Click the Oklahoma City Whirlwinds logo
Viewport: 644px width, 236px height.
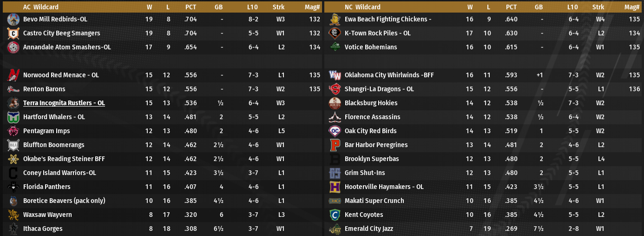point(335,75)
